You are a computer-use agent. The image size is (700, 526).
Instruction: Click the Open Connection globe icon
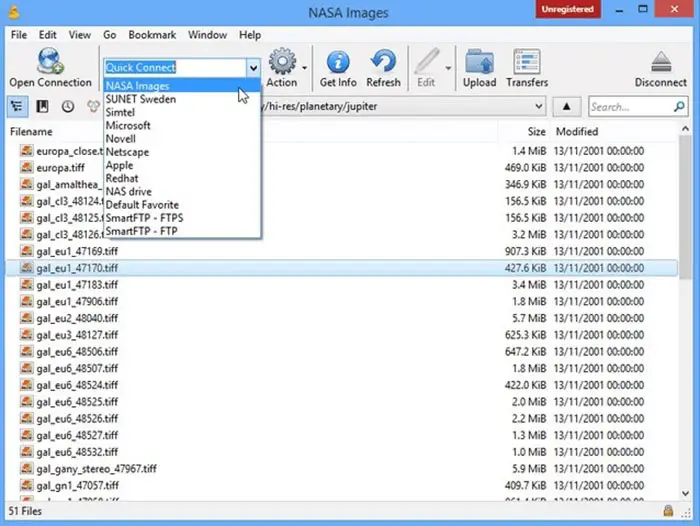[x=50, y=61]
